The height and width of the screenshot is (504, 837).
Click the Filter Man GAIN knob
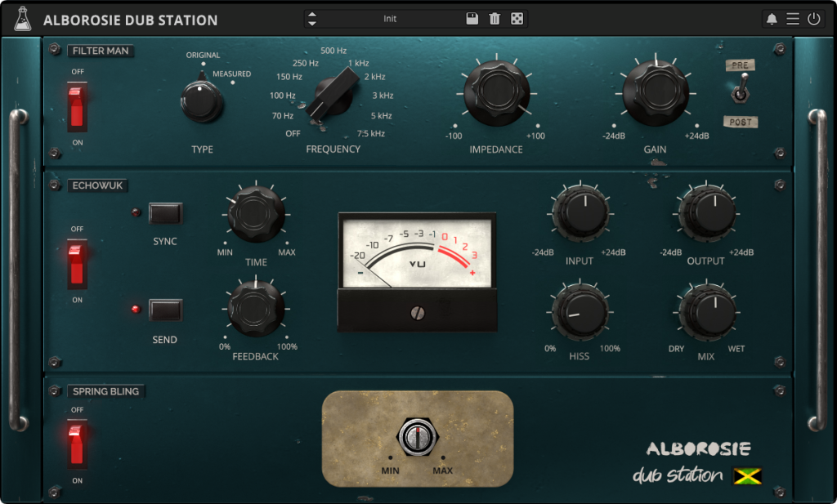click(656, 93)
